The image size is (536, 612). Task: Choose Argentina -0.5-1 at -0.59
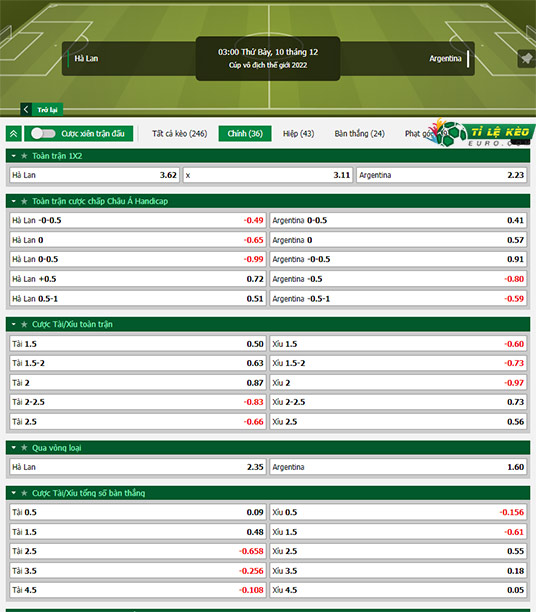(x=398, y=299)
